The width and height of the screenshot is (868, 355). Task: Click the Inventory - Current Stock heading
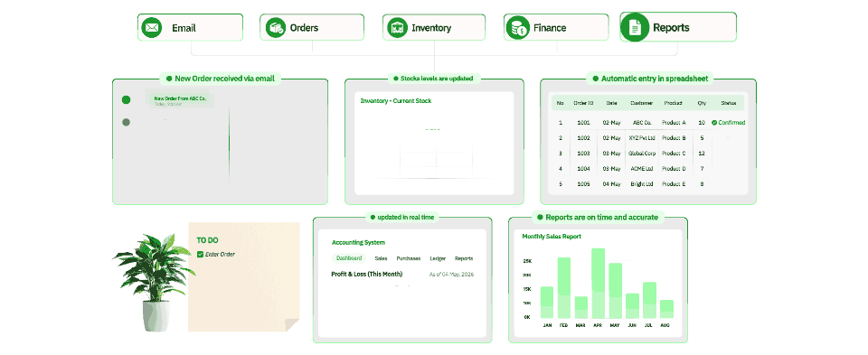[x=396, y=100]
